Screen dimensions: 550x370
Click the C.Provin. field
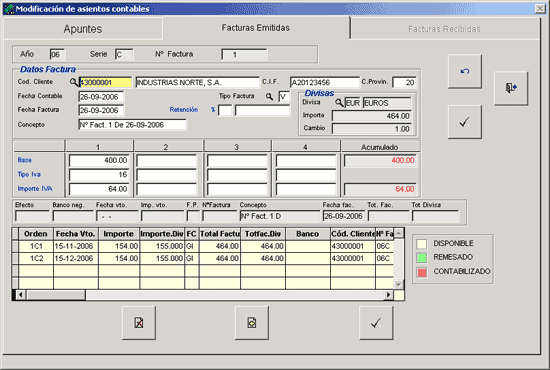404,82
